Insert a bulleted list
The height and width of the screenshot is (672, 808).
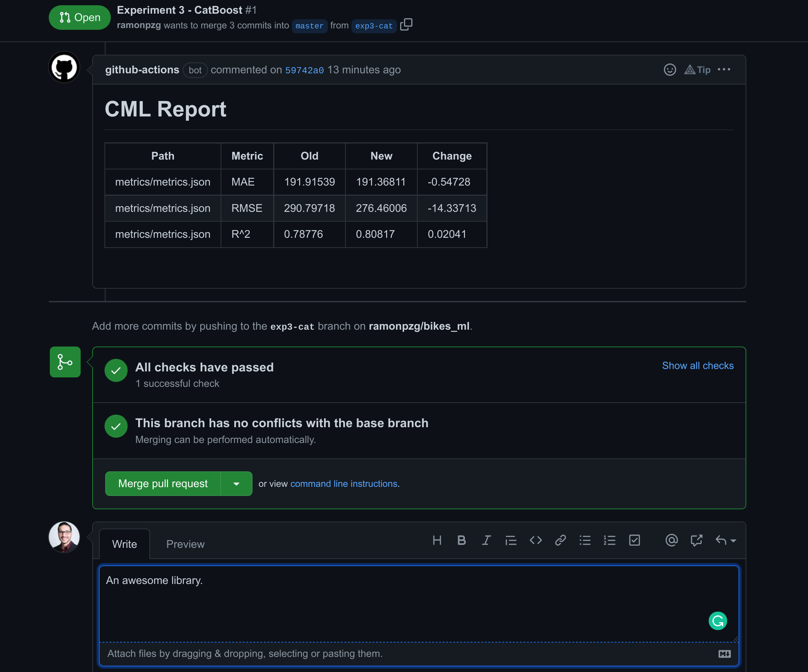click(585, 540)
